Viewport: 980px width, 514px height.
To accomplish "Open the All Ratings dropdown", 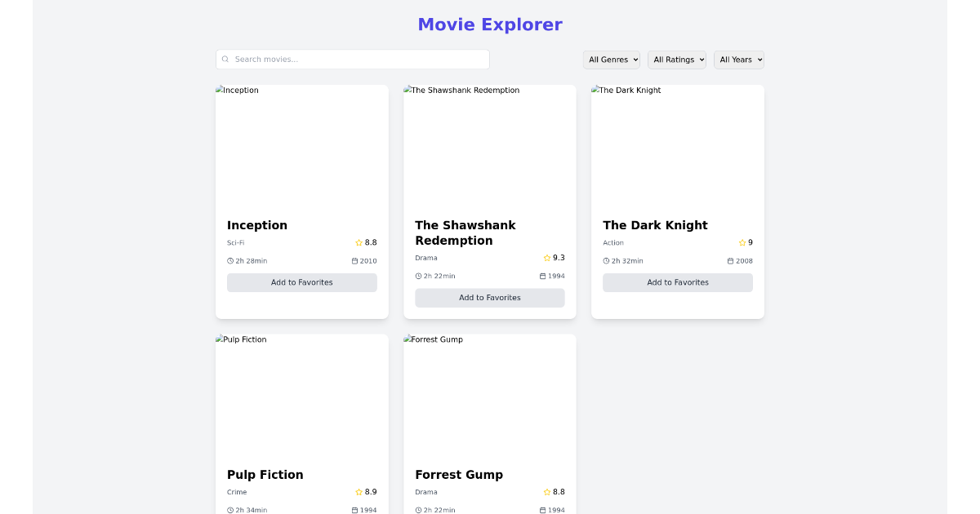I will coord(676,59).
